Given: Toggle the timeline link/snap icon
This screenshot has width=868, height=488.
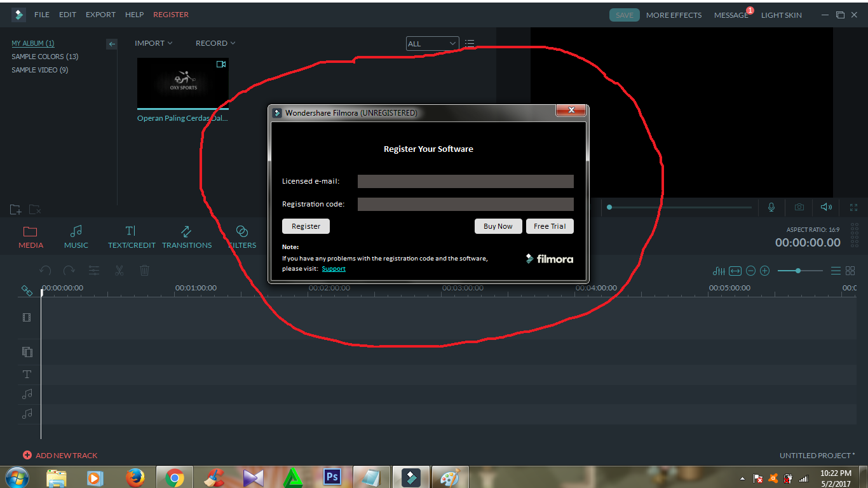Looking at the screenshot, I should pos(27,290).
